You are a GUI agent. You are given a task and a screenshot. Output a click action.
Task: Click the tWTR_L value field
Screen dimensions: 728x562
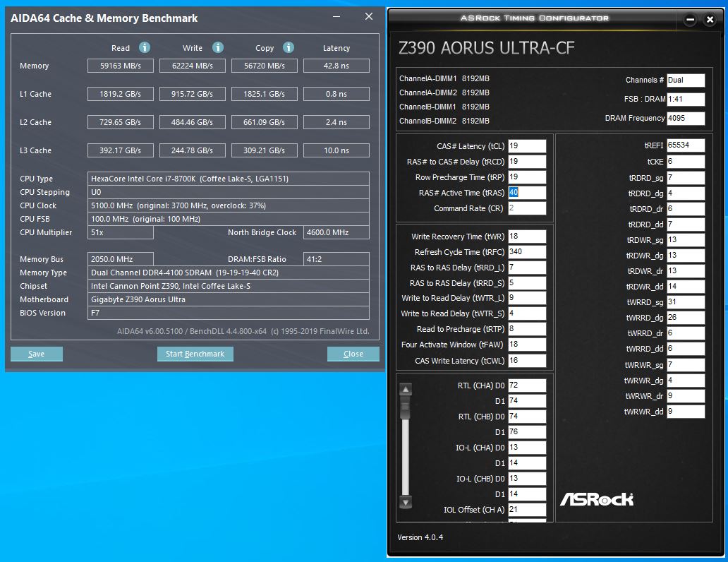pos(527,298)
